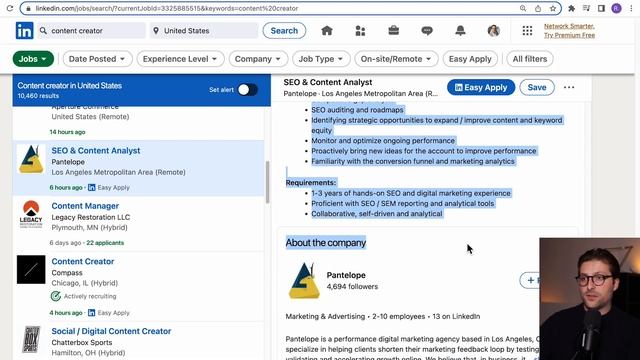Click the Actively recruiting label
640x360 pixels.
[90, 296]
